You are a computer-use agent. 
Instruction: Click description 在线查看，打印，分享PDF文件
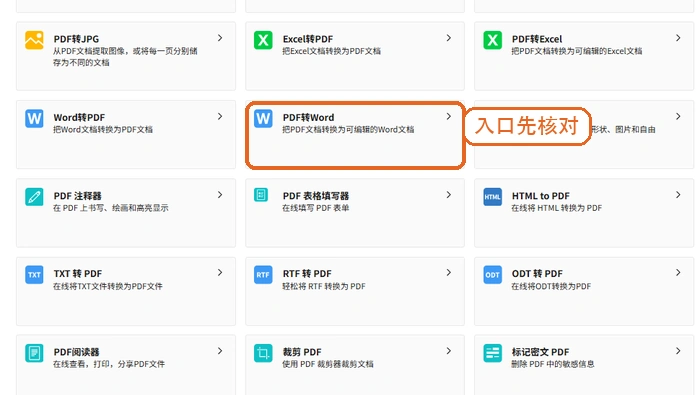pyautogui.click(x=109, y=364)
